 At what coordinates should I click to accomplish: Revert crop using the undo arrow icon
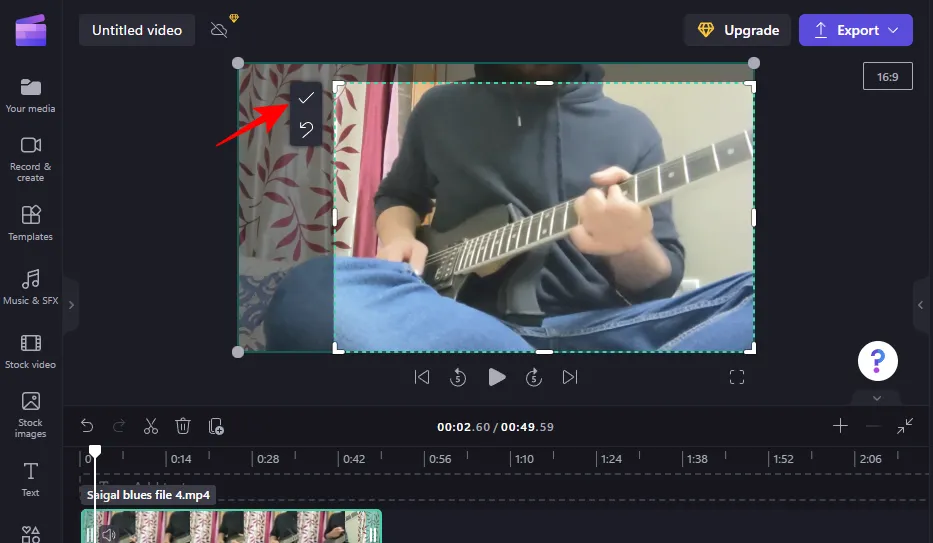coord(306,129)
